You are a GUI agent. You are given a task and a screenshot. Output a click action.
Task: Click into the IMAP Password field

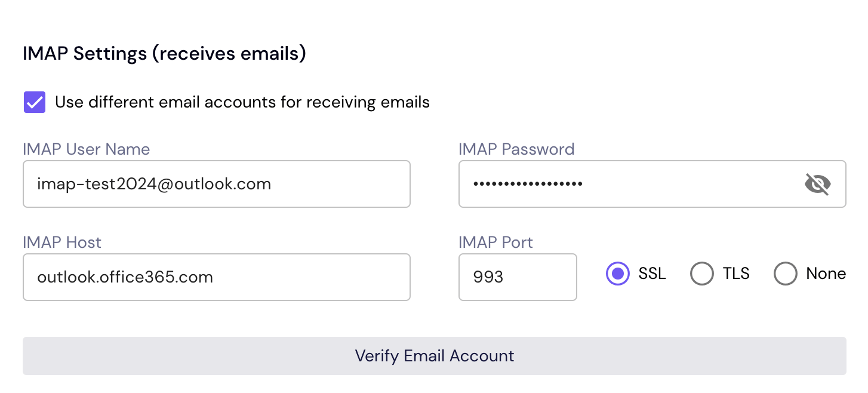[x=627, y=184]
